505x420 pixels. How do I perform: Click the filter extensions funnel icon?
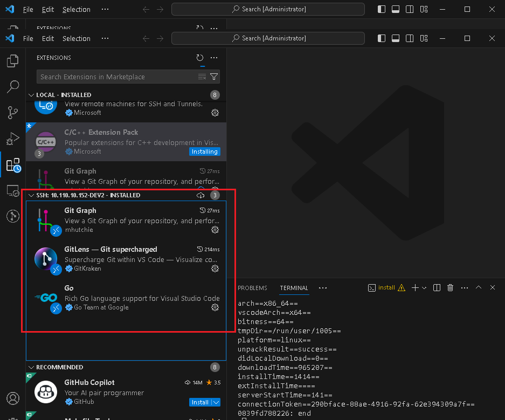[x=214, y=77]
